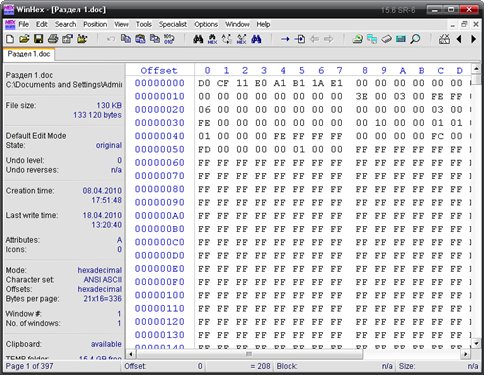Click the Offset column header
484x375 pixels.
point(159,70)
